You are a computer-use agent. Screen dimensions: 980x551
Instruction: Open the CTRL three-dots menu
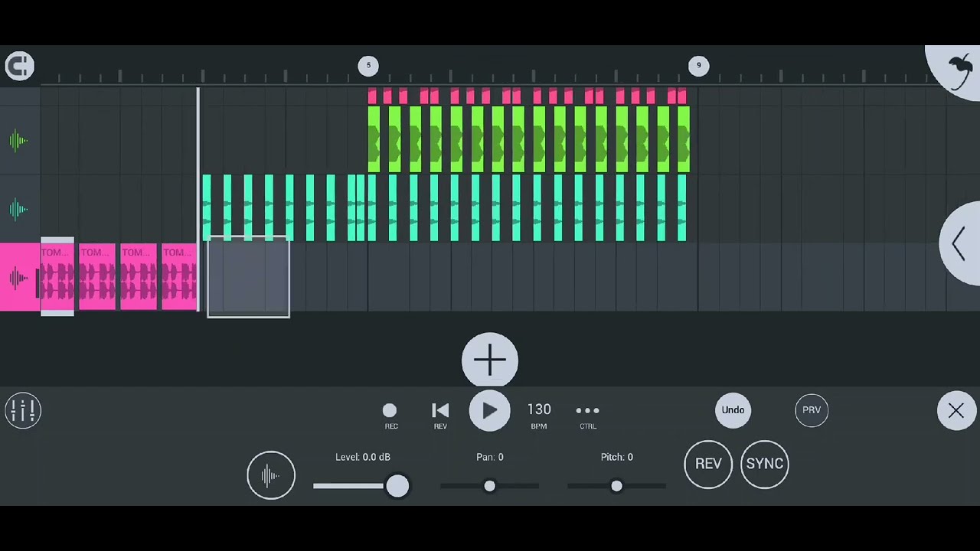(587, 416)
